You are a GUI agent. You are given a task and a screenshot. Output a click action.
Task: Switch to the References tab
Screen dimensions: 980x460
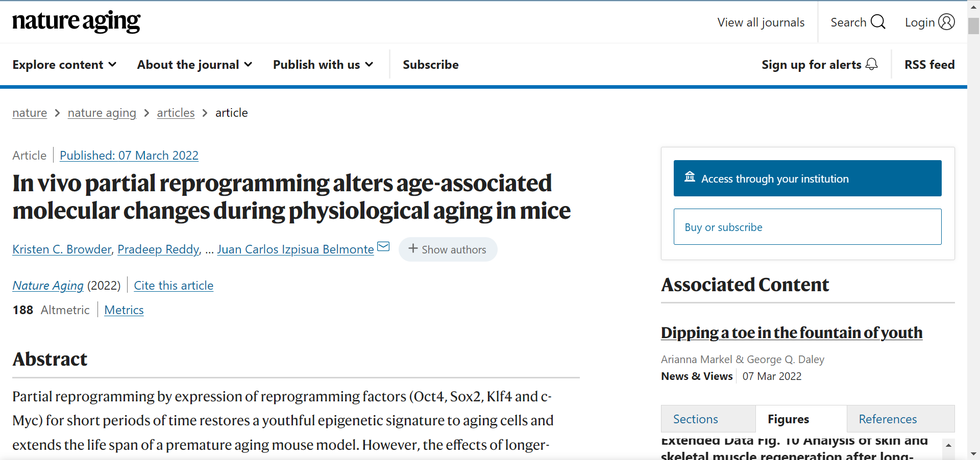click(x=888, y=419)
